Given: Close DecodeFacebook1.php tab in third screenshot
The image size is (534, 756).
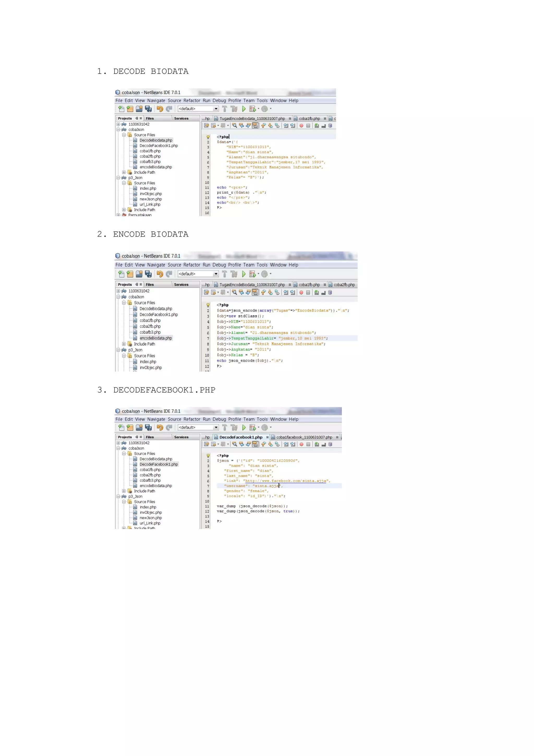Looking at the screenshot, I should pos(268,437).
